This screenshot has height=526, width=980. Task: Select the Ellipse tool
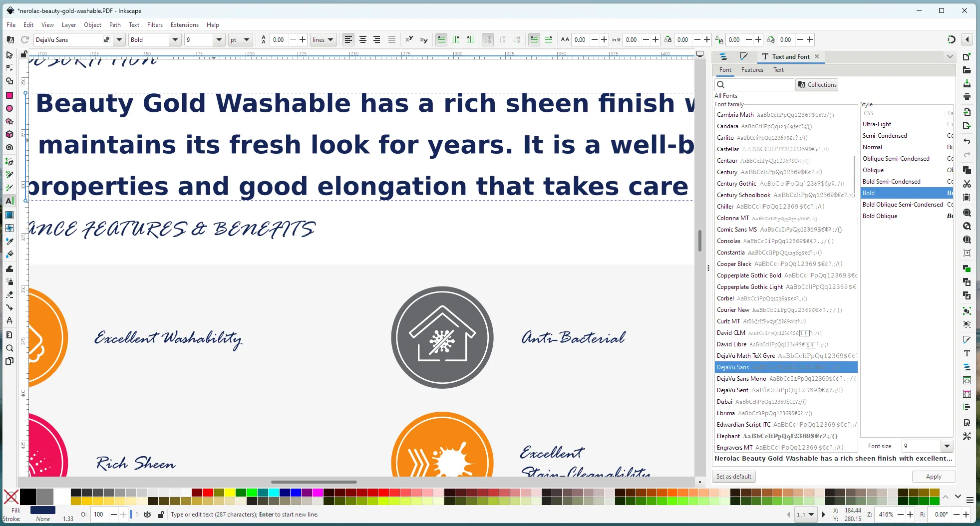pyautogui.click(x=9, y=108)
